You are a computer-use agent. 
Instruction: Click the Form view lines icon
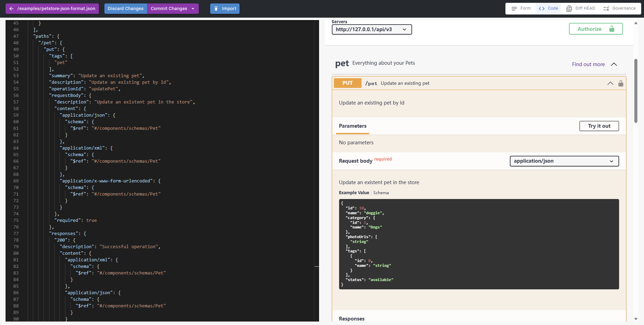pos(514,9)
